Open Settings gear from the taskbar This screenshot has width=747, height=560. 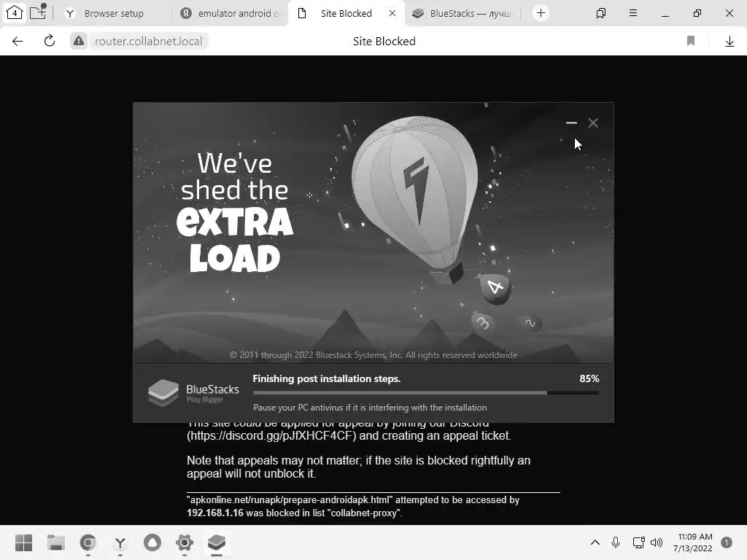[x=185, y=542]
